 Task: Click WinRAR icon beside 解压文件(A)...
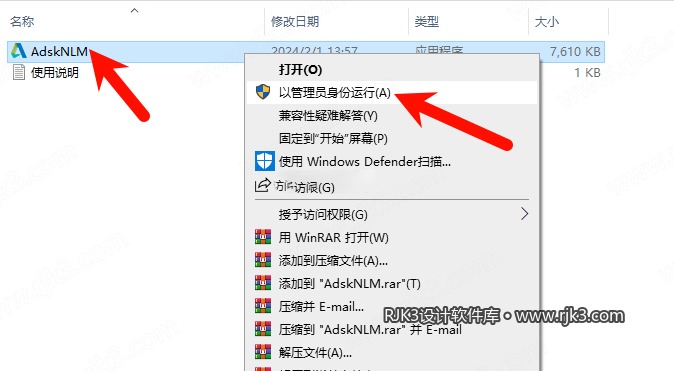pyautogui.click(x=263, y=352)
